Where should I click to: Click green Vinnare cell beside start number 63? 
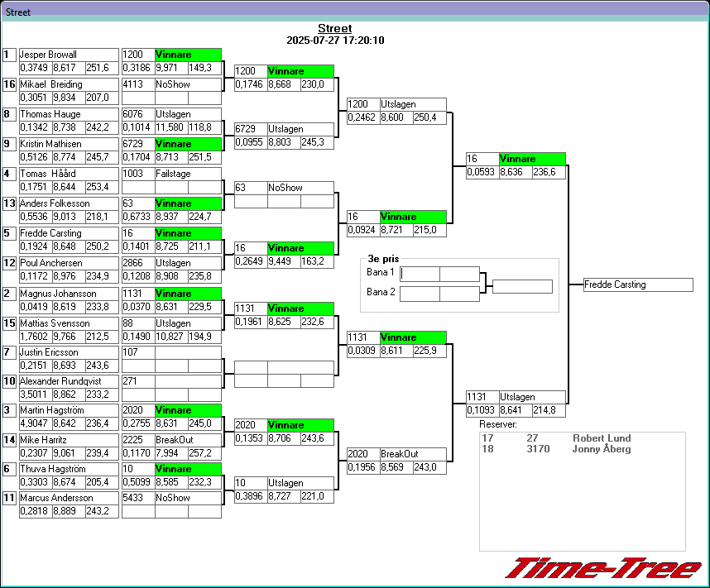(x=188, y=203)
